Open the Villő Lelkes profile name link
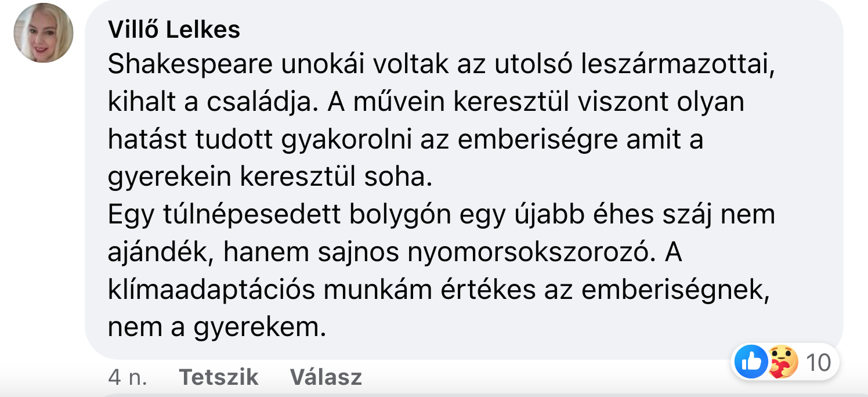 coord(174,30)
